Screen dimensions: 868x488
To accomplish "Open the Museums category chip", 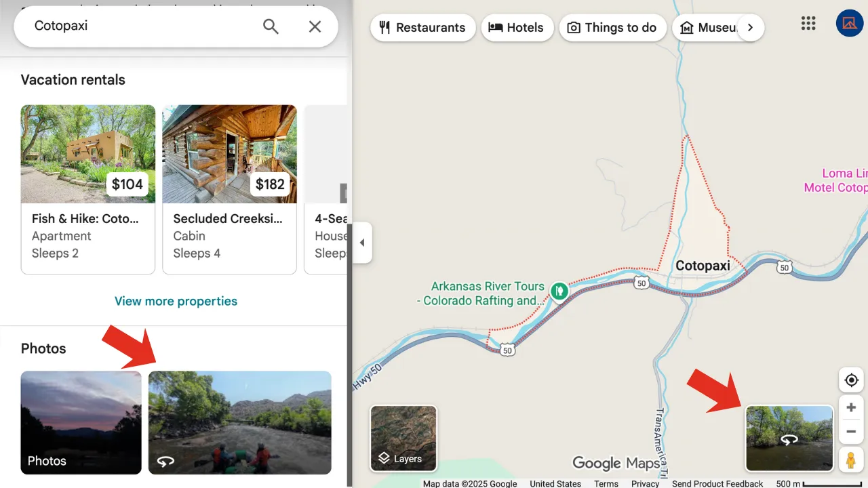I will click(x=711, y=28).
